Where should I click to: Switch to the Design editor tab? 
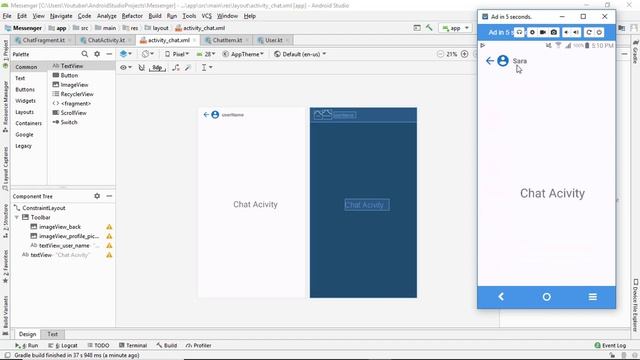point(27,334)
